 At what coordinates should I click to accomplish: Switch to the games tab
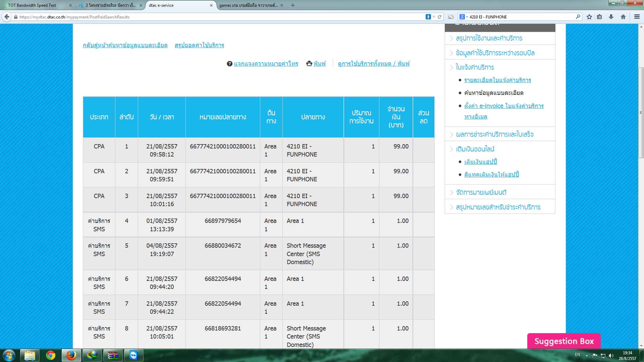[248, 5]
